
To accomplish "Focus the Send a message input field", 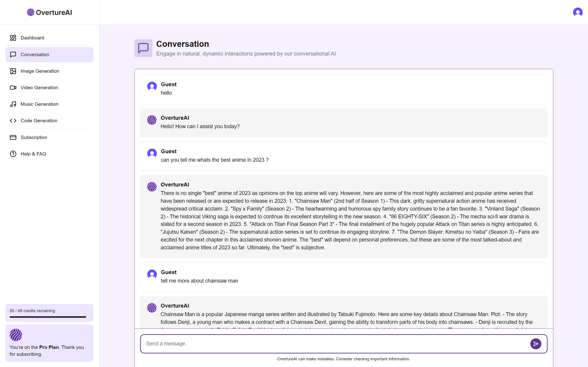I will click(x=335, y=344).
